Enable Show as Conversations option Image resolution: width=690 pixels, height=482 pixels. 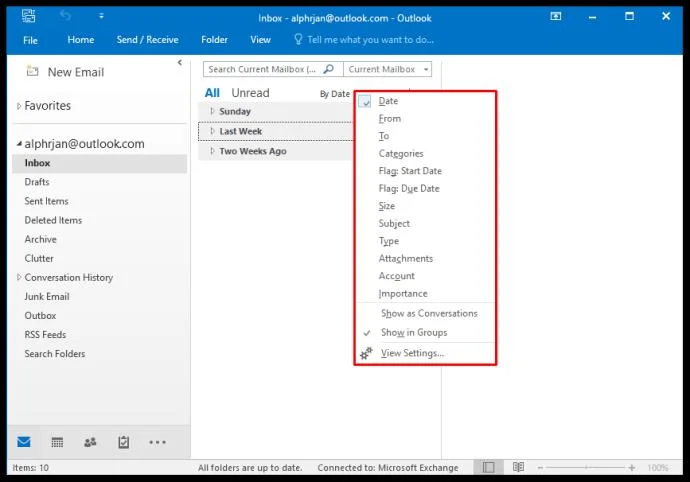click(x=429, y=313)
